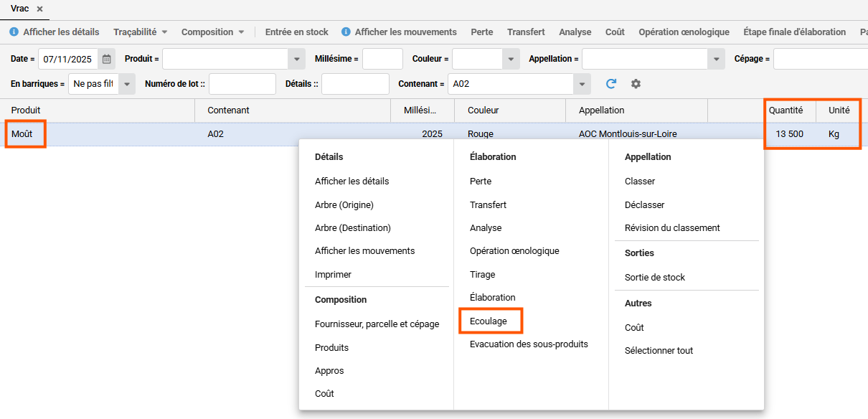Sort by the Quantité column header

click(x=786, y=110)
